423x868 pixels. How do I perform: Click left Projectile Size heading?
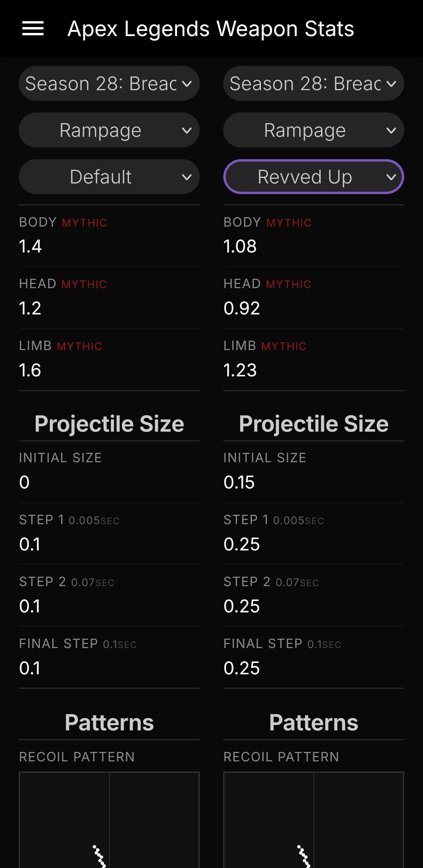(x=109, y=424)
